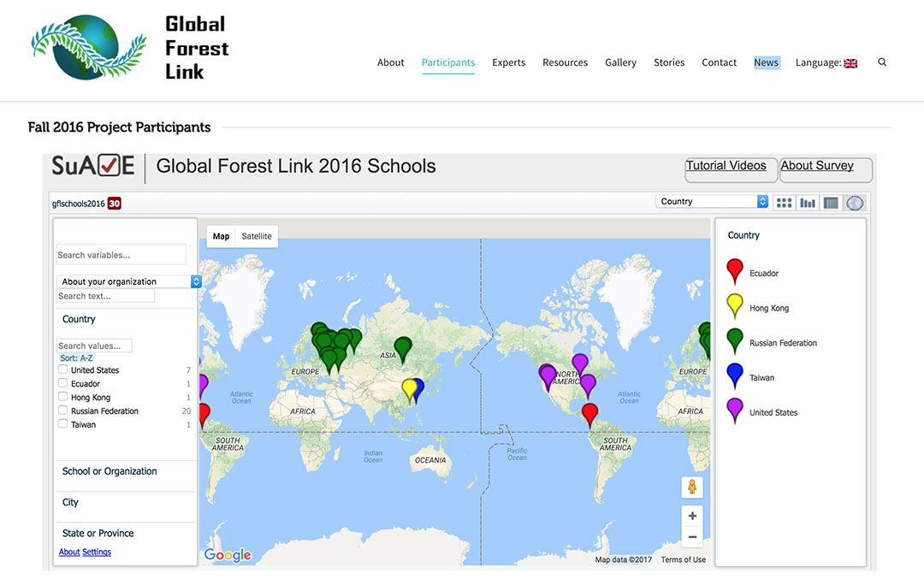Click the green Russian Federation legend marker
924x579 pixels.
point(735,341)
